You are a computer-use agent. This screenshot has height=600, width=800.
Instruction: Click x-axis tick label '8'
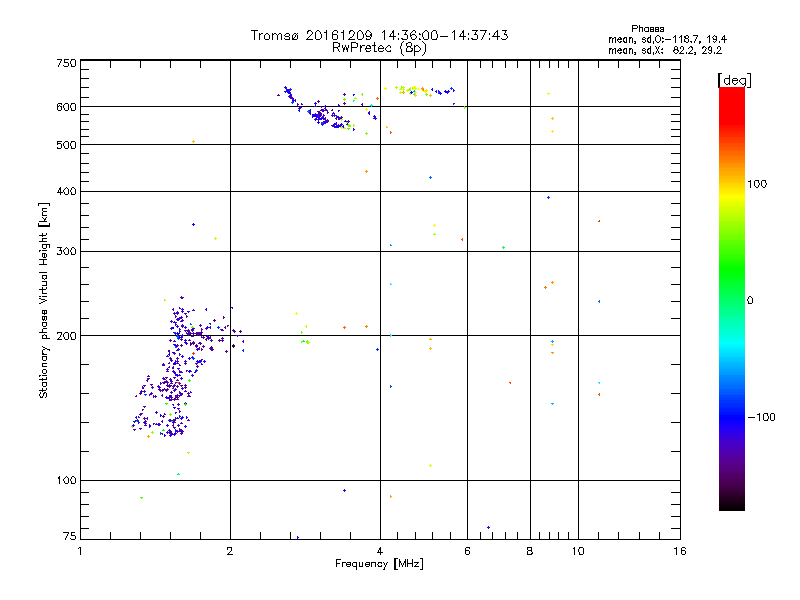click(530, 551)
